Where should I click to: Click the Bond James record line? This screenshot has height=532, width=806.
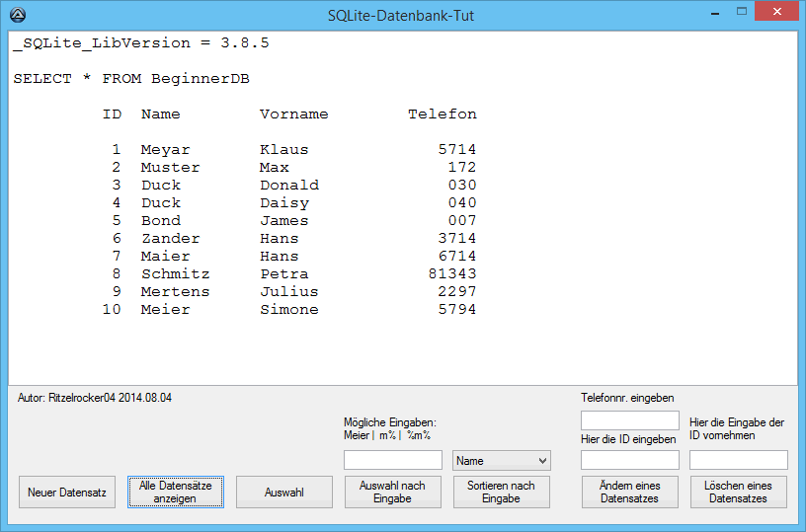[x=293, y=221]
